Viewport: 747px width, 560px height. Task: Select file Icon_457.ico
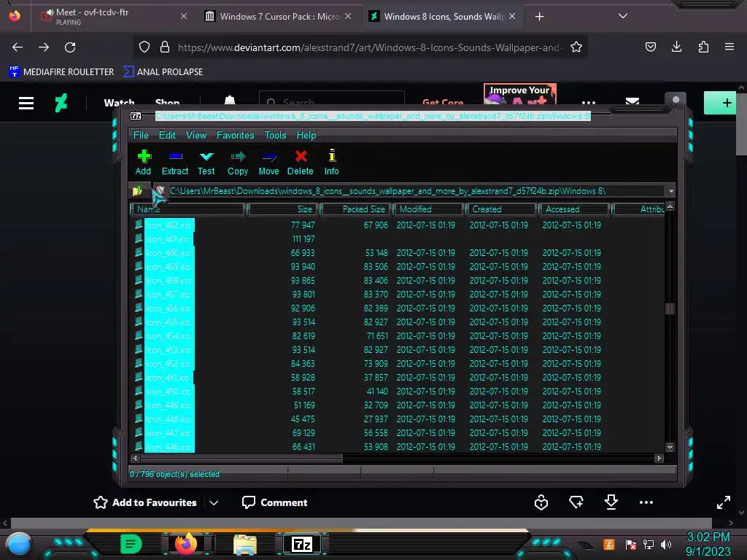point(169,295)
